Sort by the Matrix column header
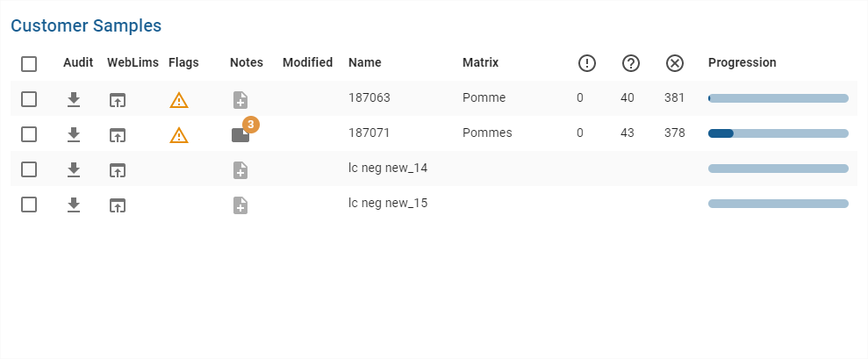Screen dimensions: 868x359 pos(480,62)
